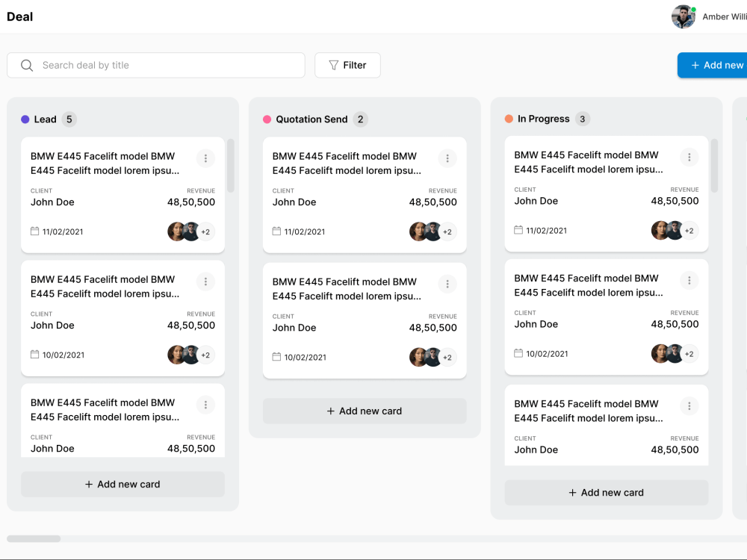The width and height of the screenshot is (747, 560).
Task: Open the Filter options
Action: click(348, 65)
